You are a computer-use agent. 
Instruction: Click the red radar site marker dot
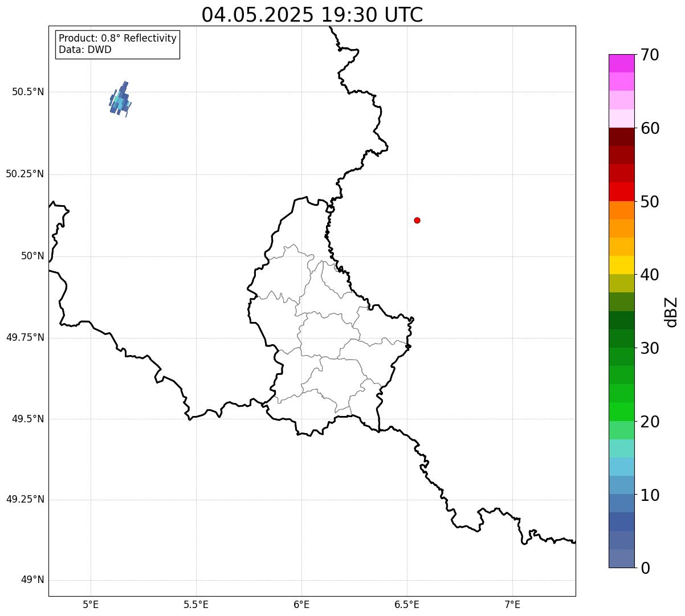(x=417, y=220)
